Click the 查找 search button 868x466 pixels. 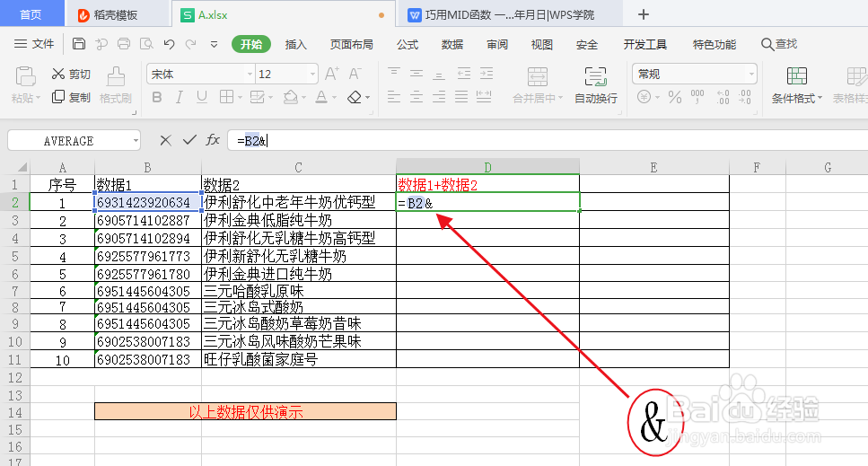pos(779,44)
